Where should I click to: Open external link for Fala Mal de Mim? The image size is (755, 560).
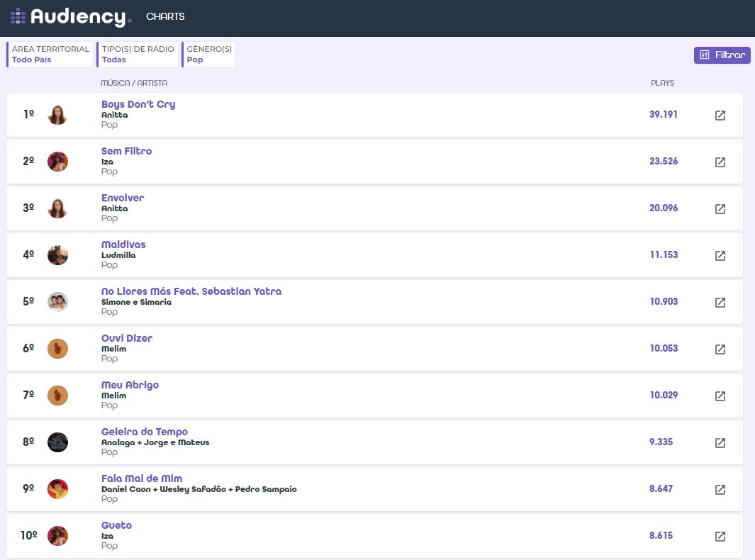coord(720,489)
